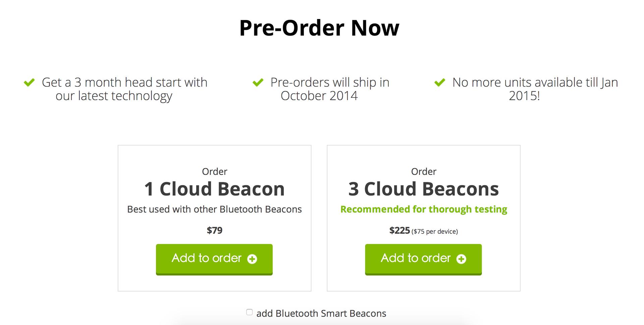Add 1 Cloud Beacon to order

click(x=207, y=259)
